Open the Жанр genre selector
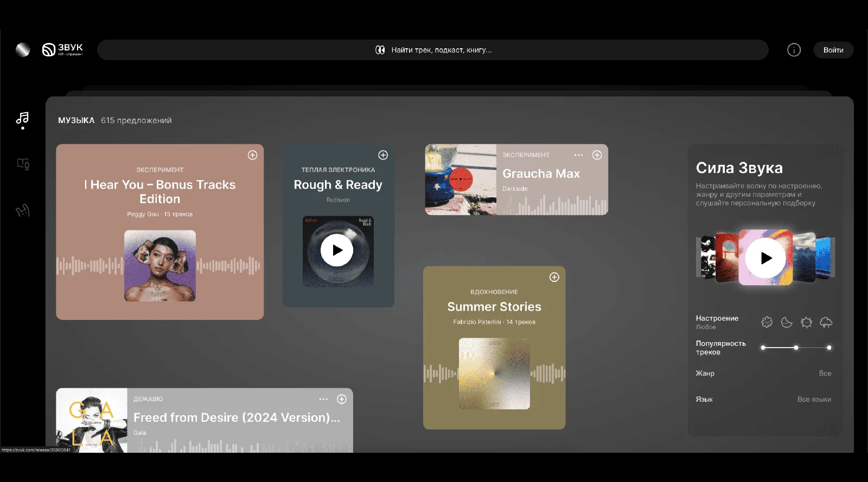Screen dimensions: 868x482 point(763,373)
